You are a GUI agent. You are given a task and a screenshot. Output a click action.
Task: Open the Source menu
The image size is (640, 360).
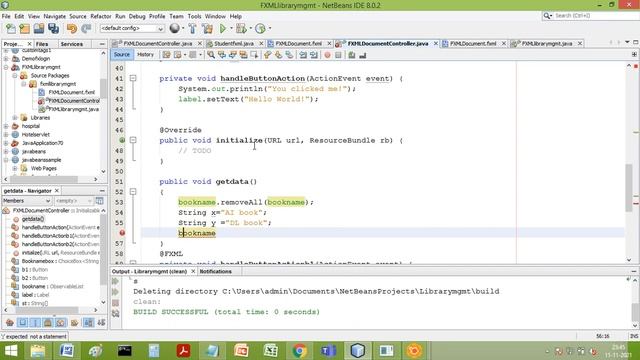click(x=78, y=16)
